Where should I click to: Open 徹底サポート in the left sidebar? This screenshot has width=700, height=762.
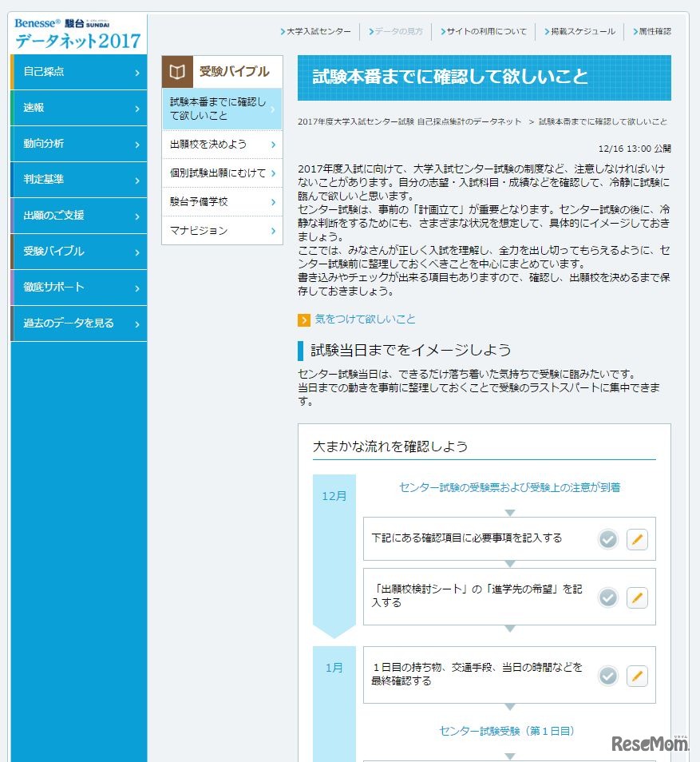[79, 288]
